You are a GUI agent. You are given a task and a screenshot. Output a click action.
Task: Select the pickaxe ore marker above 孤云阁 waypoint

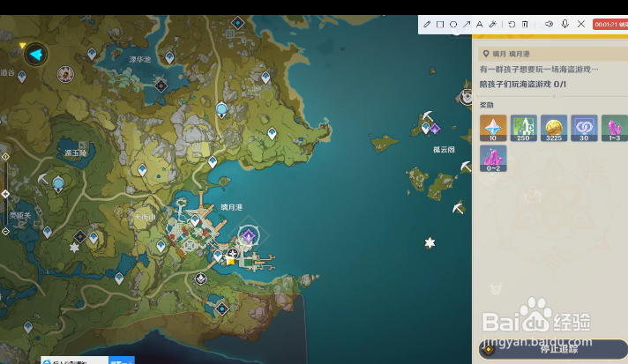point(428,116)
